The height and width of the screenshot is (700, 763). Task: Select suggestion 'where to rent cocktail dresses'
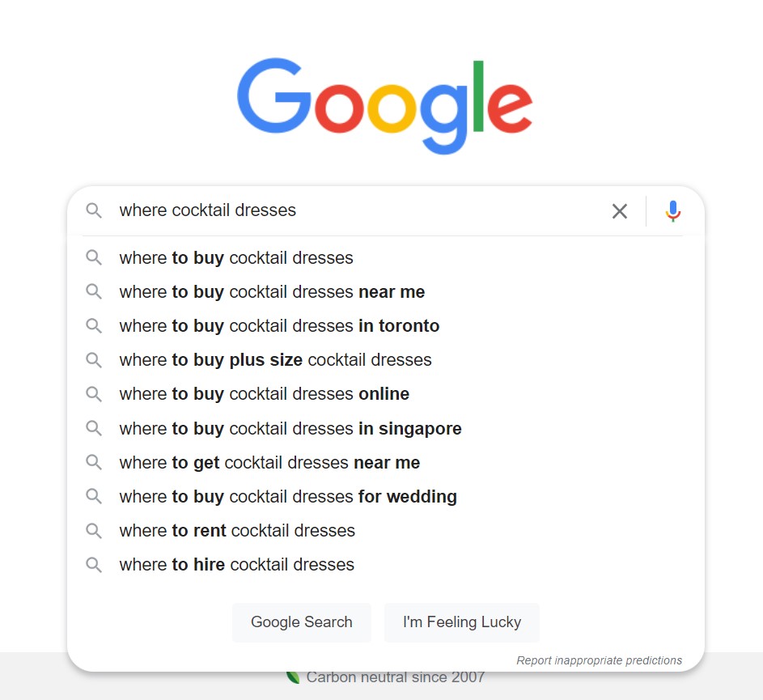tap(237, 530)
